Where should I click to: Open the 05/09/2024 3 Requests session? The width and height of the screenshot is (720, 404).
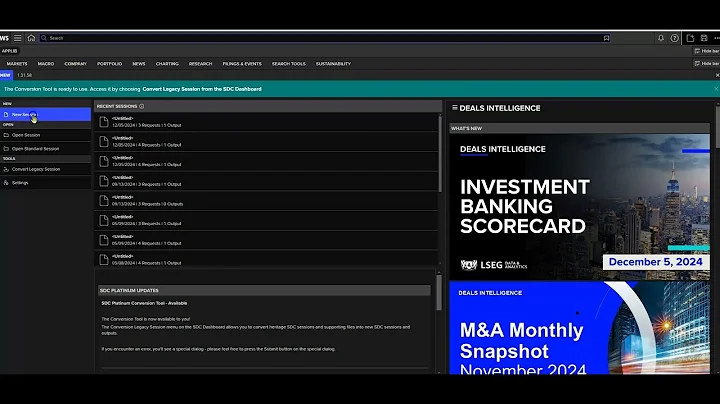pyautogui.click(x=266, y=220)
